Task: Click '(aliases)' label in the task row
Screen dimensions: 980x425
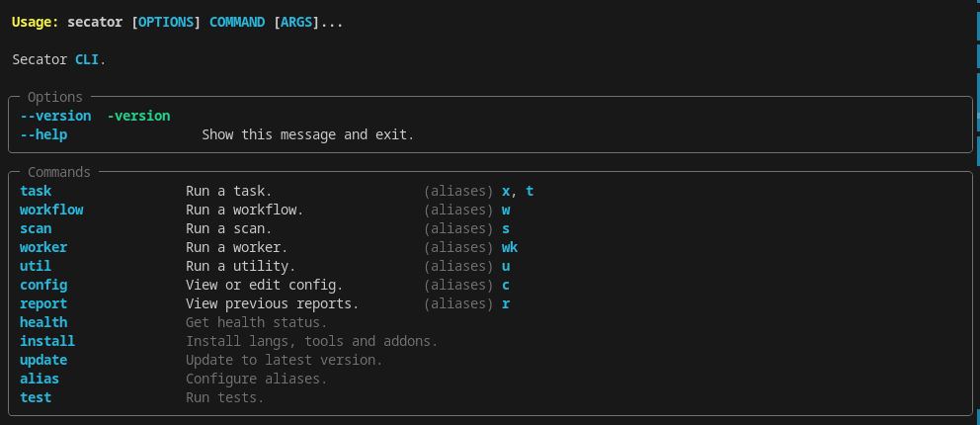Action: pos(458,192)
